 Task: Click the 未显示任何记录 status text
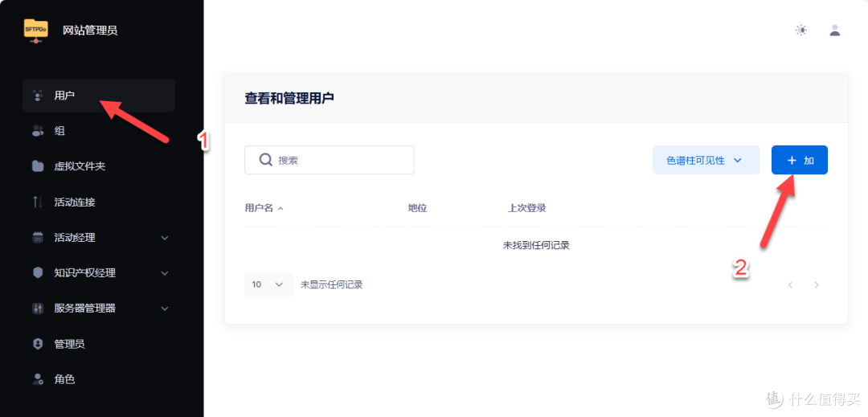[332, 284]
